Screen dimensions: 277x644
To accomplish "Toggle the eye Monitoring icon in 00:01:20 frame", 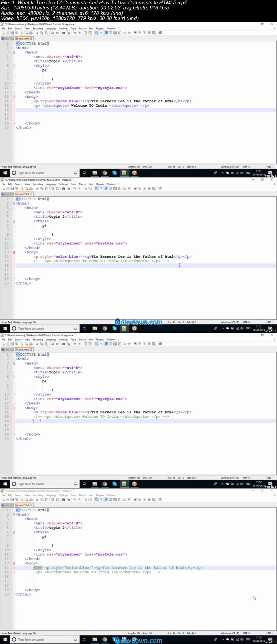I will tap(129, 344).
